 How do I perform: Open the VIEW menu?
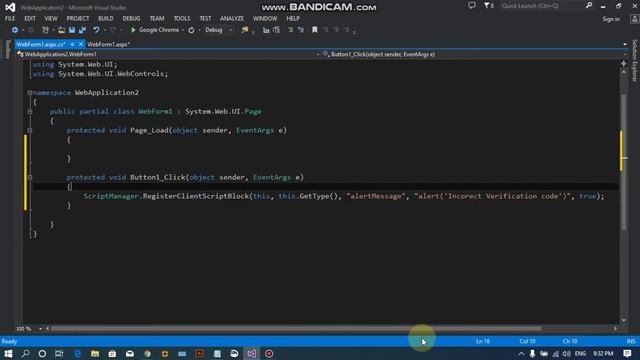(51, 18)
